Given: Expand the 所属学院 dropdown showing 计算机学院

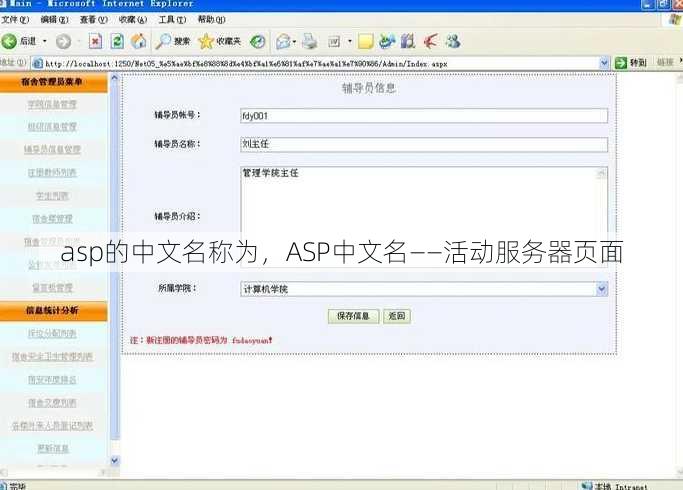Looking at the screenshot, I should (602, 289).
